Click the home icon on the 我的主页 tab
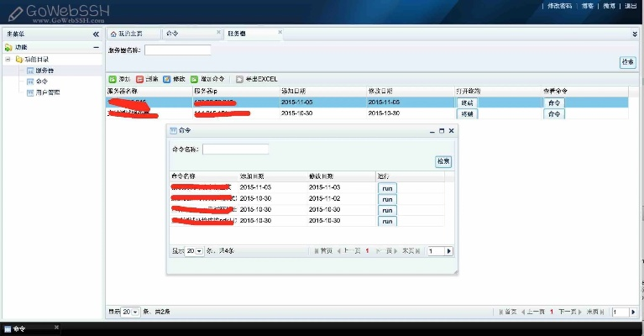Image resolution: width=644 pixels, height=336 pixels. coord(113,34)
